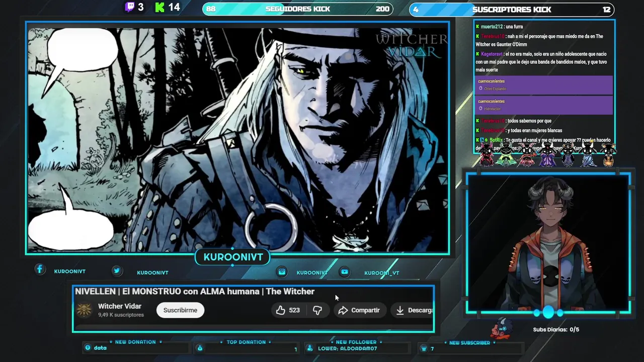Click the BotRix username in chat
This screenshot has height=362, width=644.
496,140
